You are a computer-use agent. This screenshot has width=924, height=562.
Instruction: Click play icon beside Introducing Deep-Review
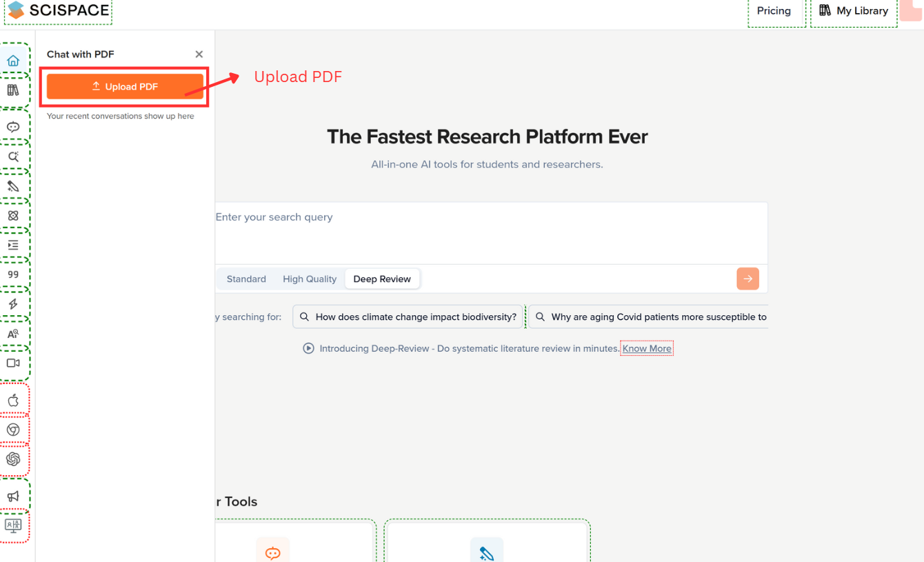click(308, 348)
